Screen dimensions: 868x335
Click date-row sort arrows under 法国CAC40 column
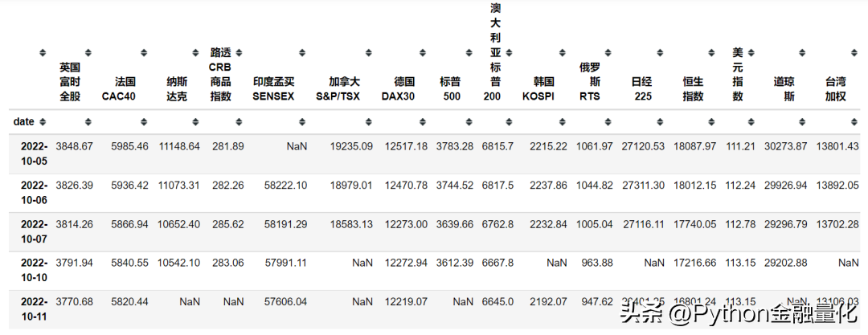144,121
